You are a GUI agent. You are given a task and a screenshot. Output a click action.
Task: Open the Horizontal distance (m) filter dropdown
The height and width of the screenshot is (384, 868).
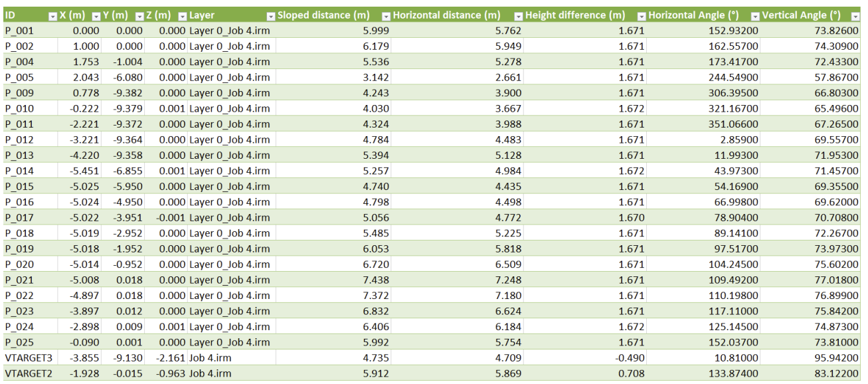pyautogui.click(x=517, y=15)
